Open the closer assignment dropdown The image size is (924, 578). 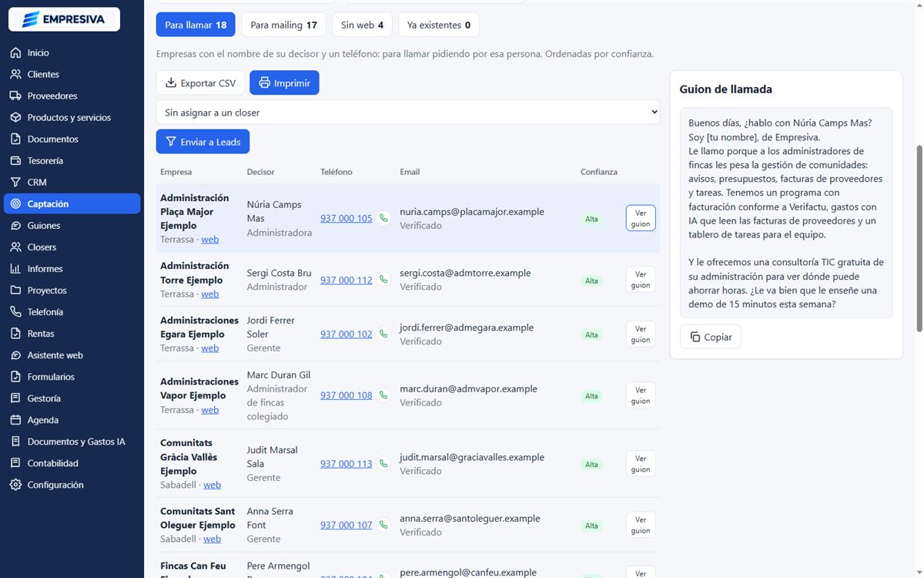tap(408, 113)
